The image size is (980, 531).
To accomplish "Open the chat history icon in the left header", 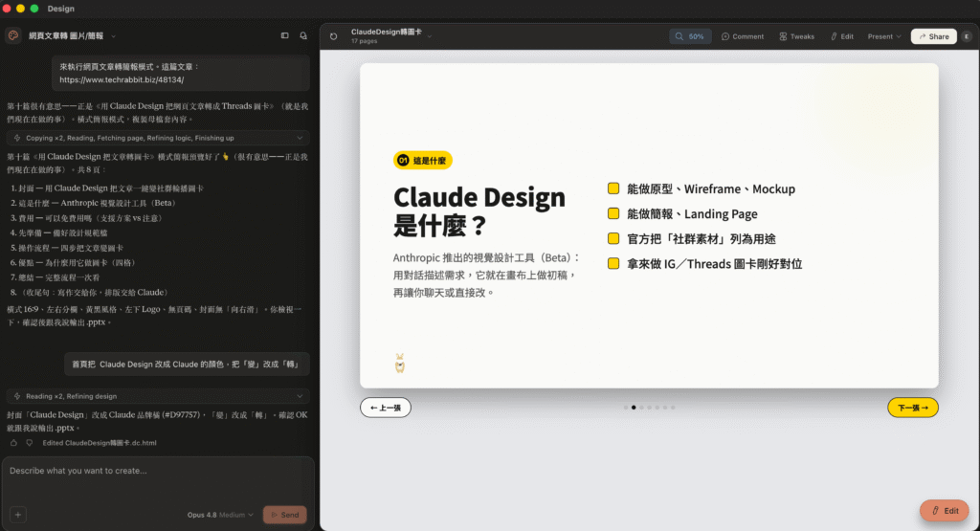I will click(303, 35).
